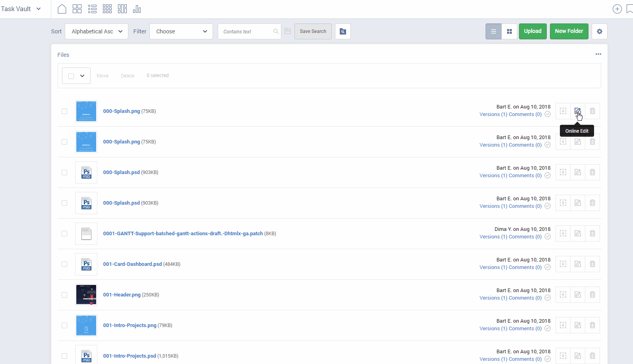The width and height of the screenshot is (633, 364).
Task: Open Versions (1) link for 001-Card-Dashboard.psd
Action: tap(493, 267)
